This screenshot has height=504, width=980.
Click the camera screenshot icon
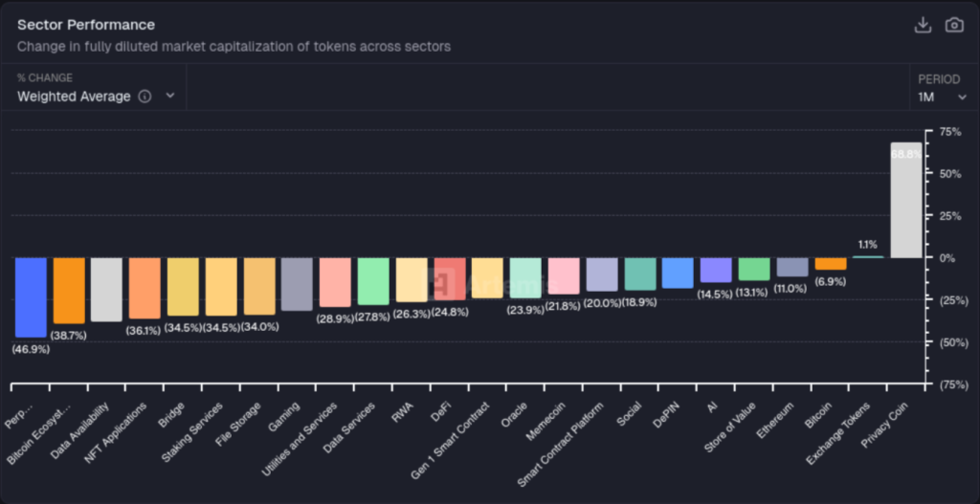coord(953,25)
